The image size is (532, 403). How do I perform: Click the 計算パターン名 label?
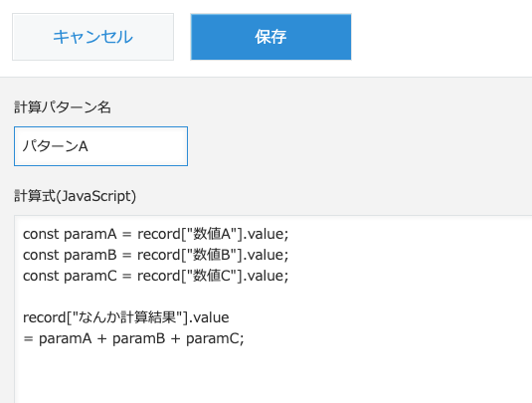pyautogui.click(x=63, y=107)
